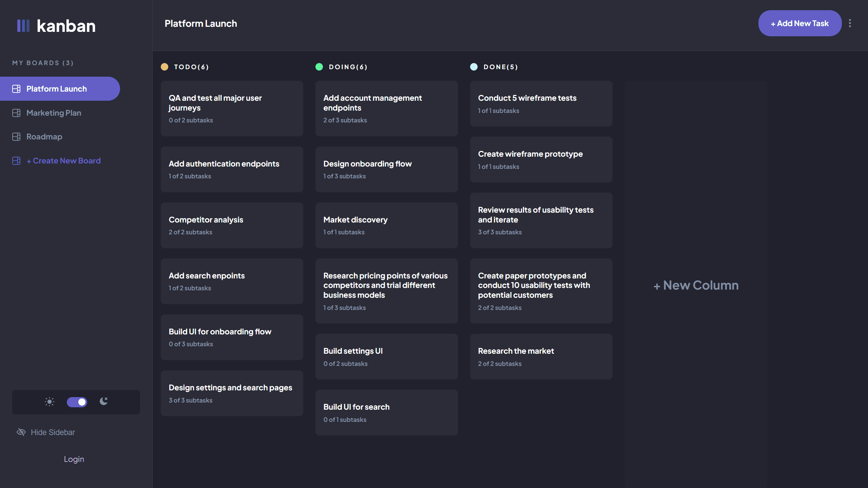Open QA and test all major user journeys card
Viewport: 868px width, 488px height.
pyautogui.click(x=232, y=109)
